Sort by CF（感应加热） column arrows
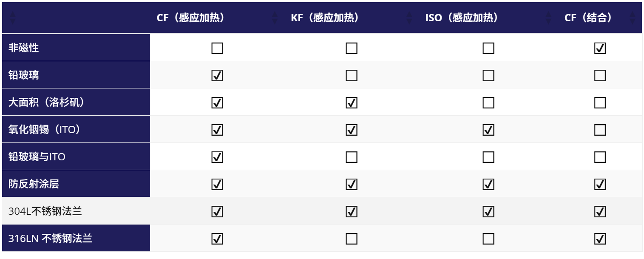The width and height of the screenshot is (644, 259). click(x=275, y=18)
